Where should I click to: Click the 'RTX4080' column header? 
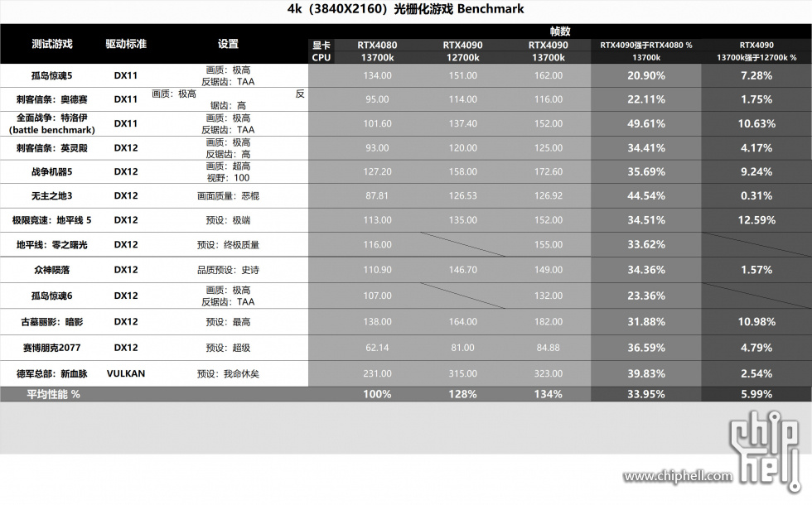click(x=377, y=45)
